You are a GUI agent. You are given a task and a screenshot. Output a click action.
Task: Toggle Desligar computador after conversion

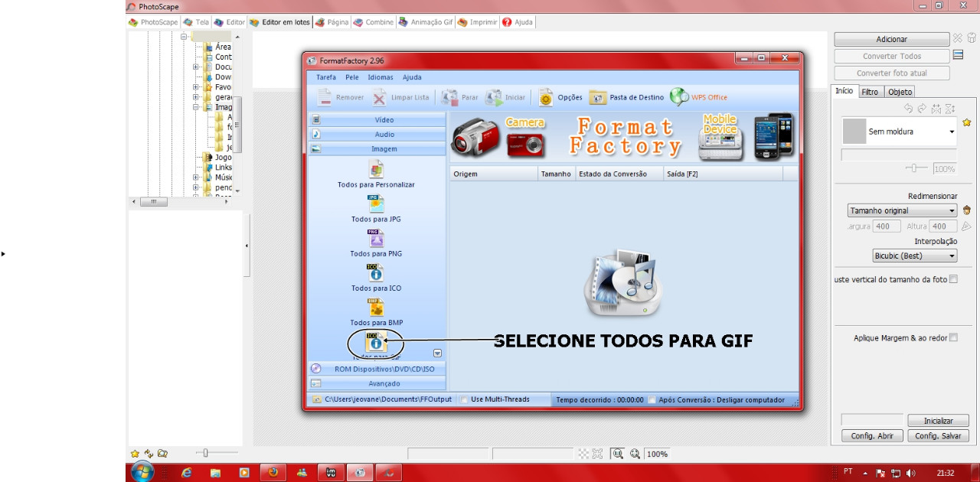tap(652, 399)
